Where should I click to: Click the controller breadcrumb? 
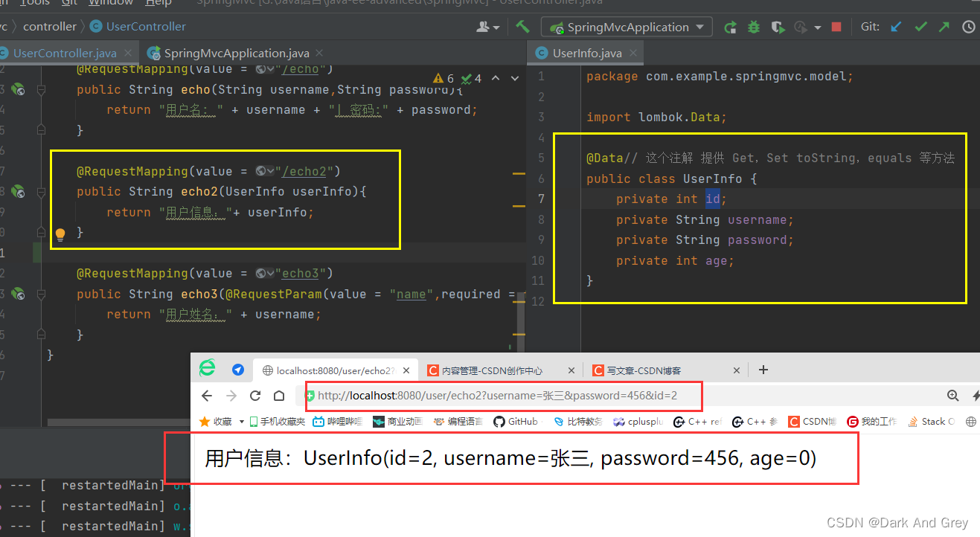tap(50, 27)
